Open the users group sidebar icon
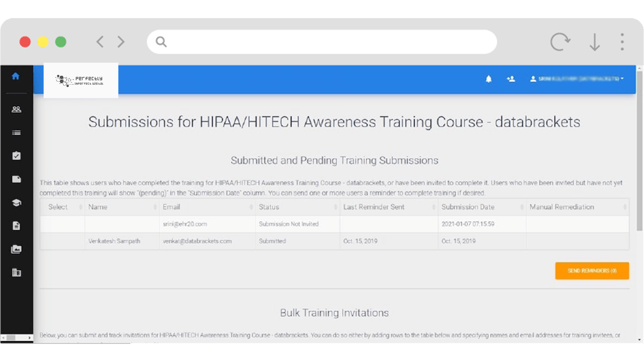Screen dimensions: 644x362 point(16,109)
